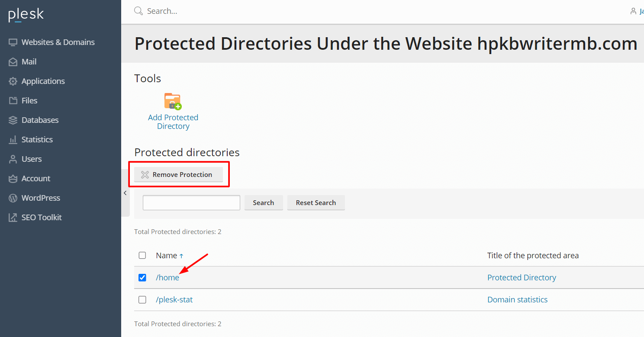Open the SEO Toolkit icon

[x=13, y=217]
